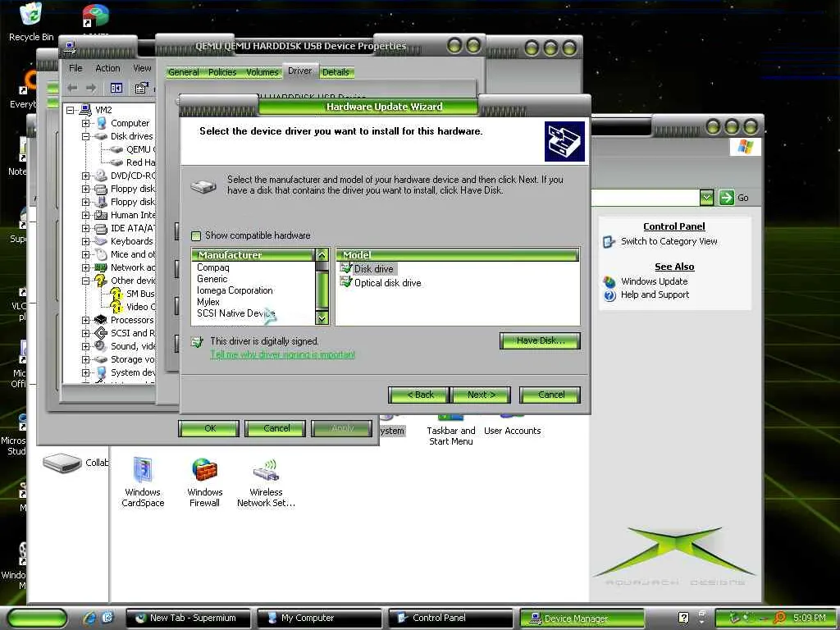The image size is (840, 630).
Task: Click Device Manager console tree toolbar icon
Action: 116,88
